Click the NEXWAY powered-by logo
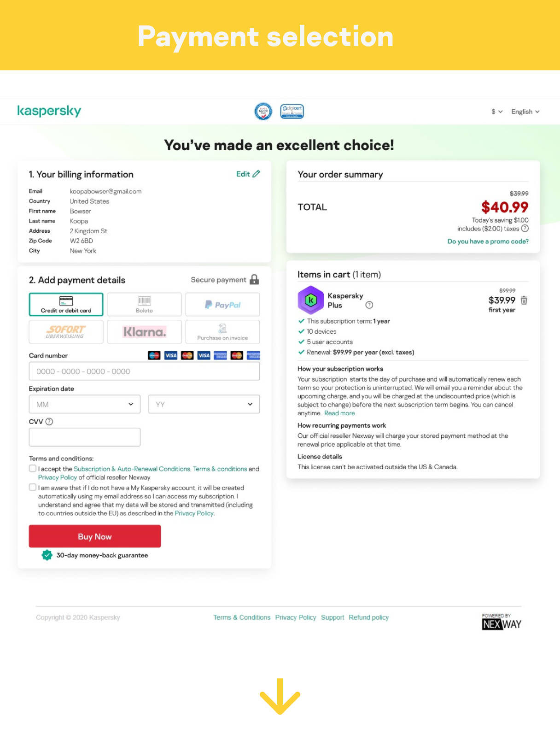This screenshot has height=736, width=560. (502, 622)
